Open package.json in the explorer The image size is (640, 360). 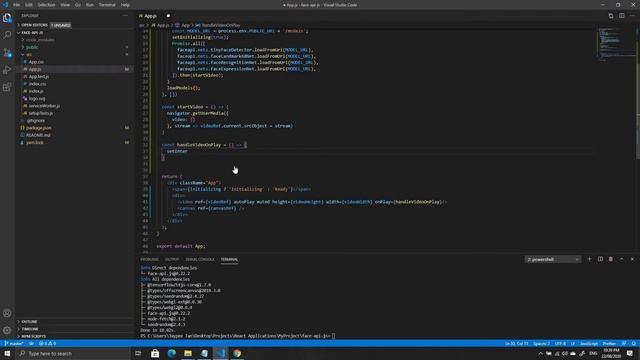39,128
